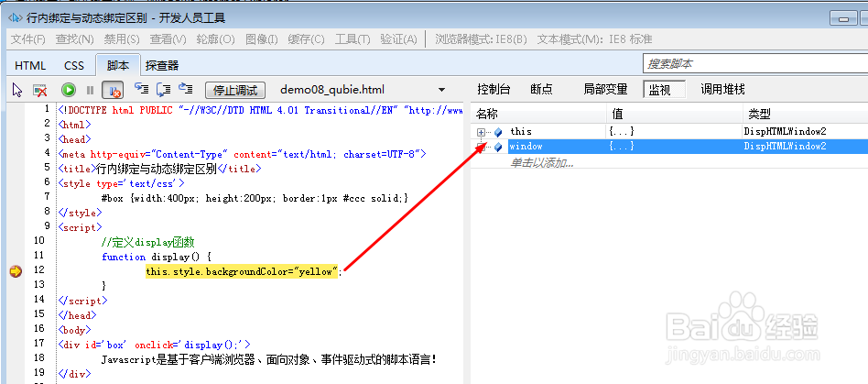
Task: Switch to the CSS tab
Action: pyautogui.click(x=74, y=65)
